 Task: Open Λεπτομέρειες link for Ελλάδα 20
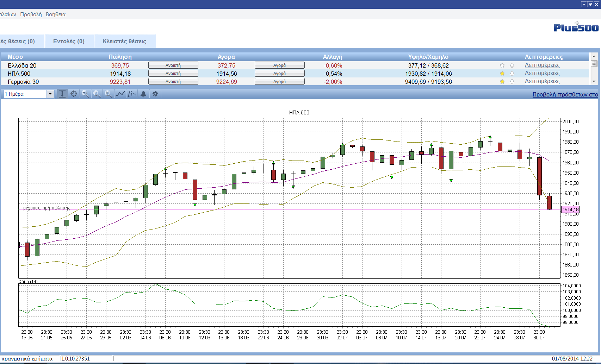pos(542,65)
